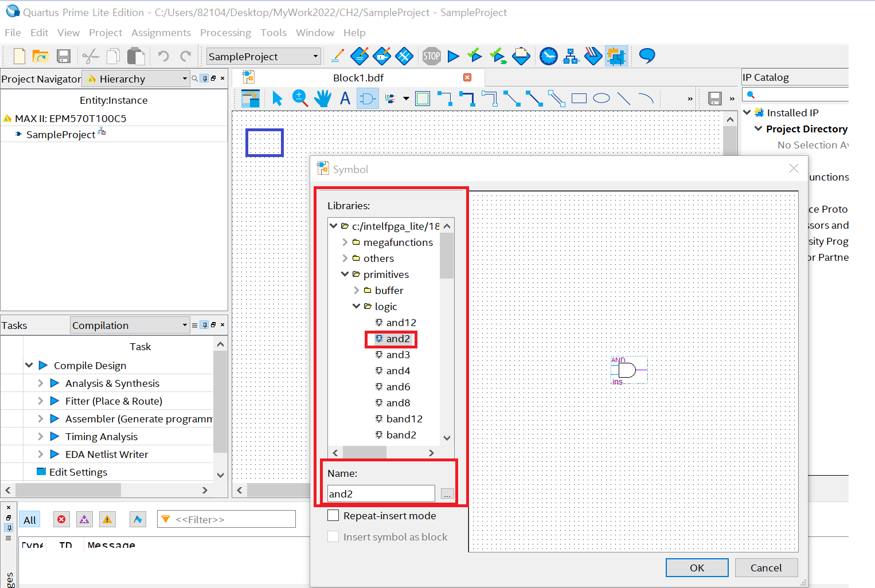This screenshot has height=588, width=875.
Task: Expand the buffer folder
Action: 356,291
